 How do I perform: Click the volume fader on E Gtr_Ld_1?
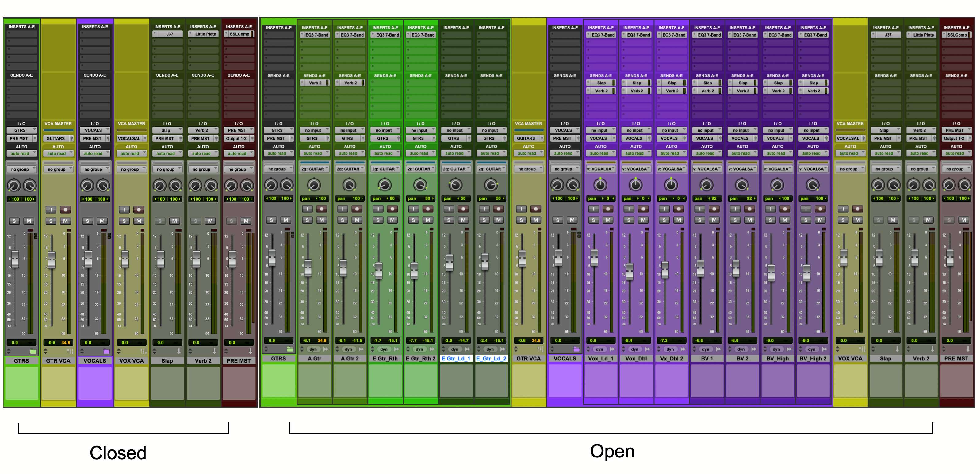[449, 262]
